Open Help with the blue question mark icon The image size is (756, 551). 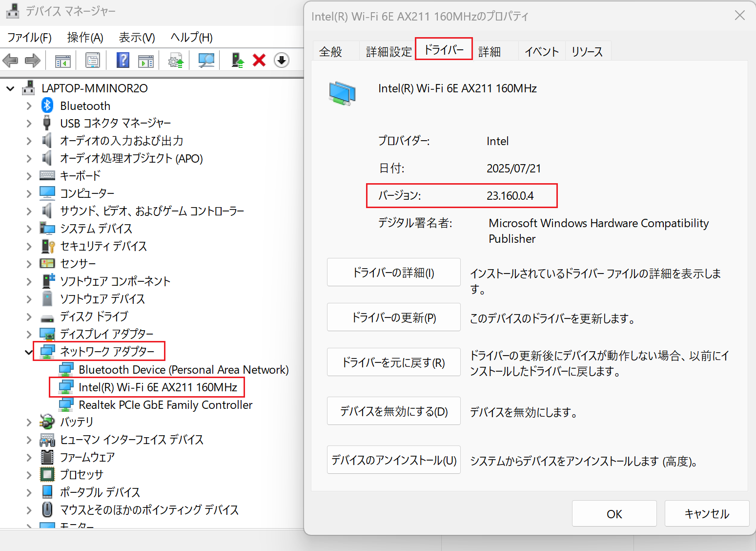click(123, 61)
